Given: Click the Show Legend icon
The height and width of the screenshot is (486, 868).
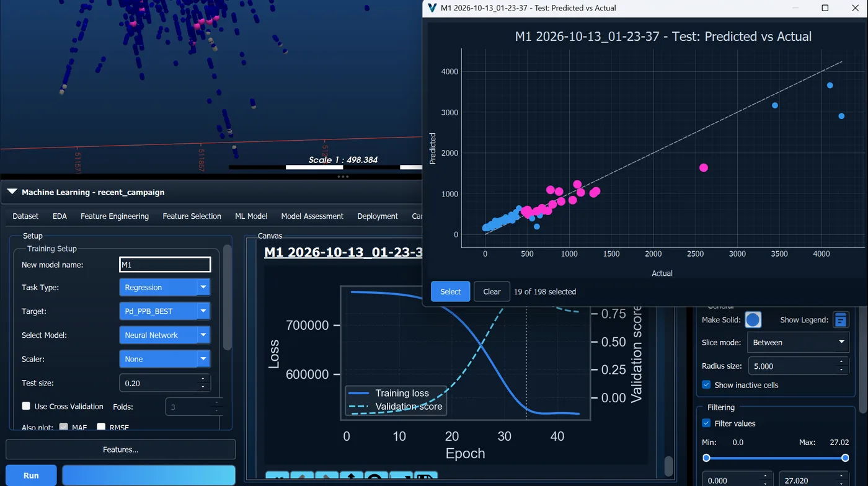Looking at the screenshot, I should pyautogui.click(x=841, y=320).
